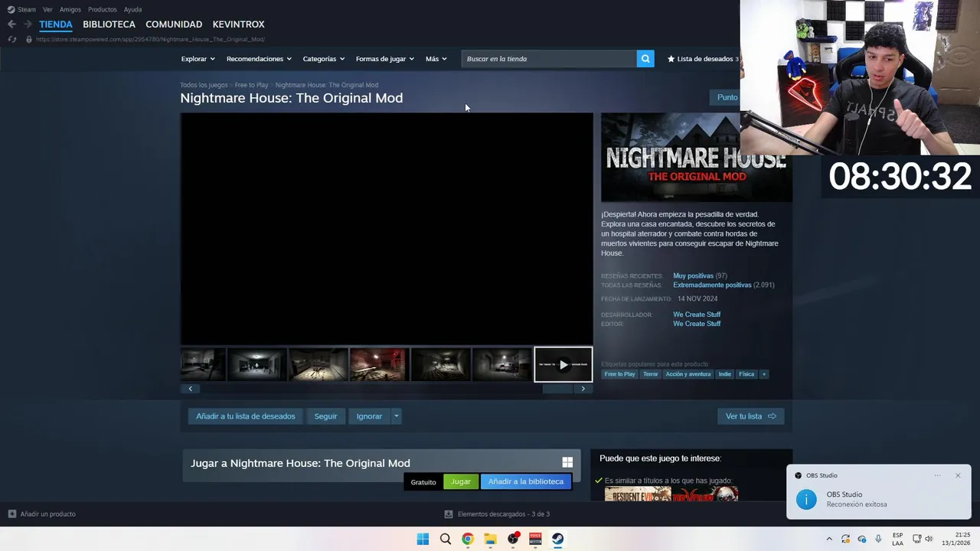Click the Seguir button
Image resolution: width=980 pixels, height=551 pixels.
point(325,416)
